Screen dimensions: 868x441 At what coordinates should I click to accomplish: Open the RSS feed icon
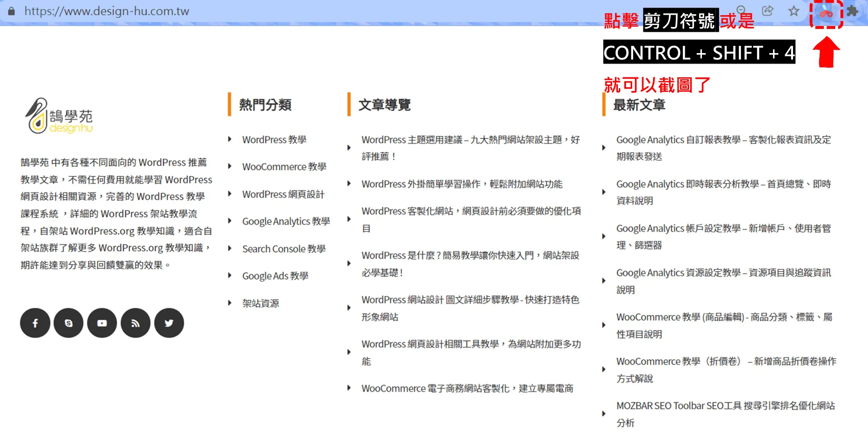pyautogui.click(x=136, y=323)
